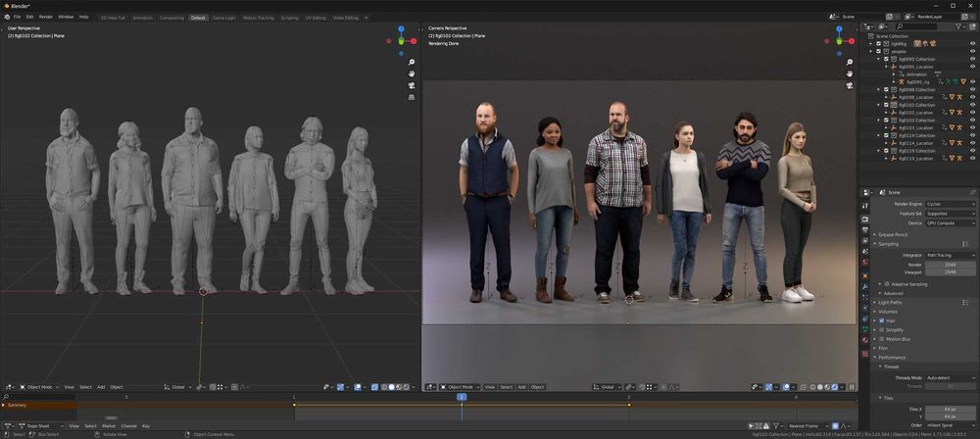Hide the lighting collection with eye icon
980x439 pixels.
(x=972, y=43)
